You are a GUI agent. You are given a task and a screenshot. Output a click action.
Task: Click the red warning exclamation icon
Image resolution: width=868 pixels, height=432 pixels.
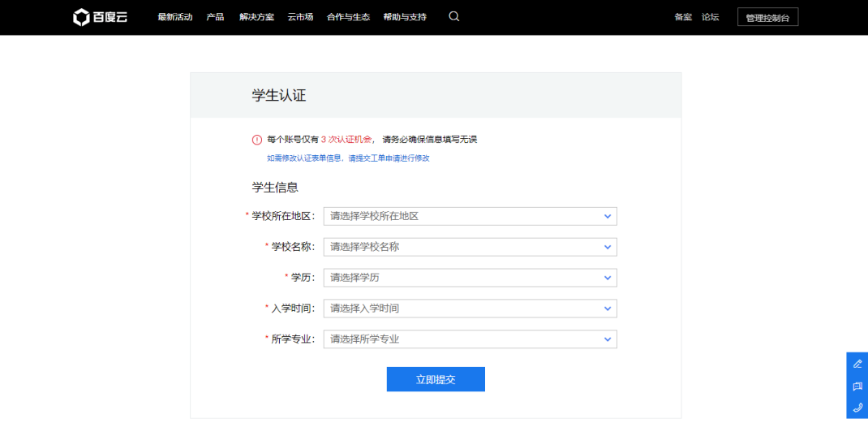tap(257, 140)
